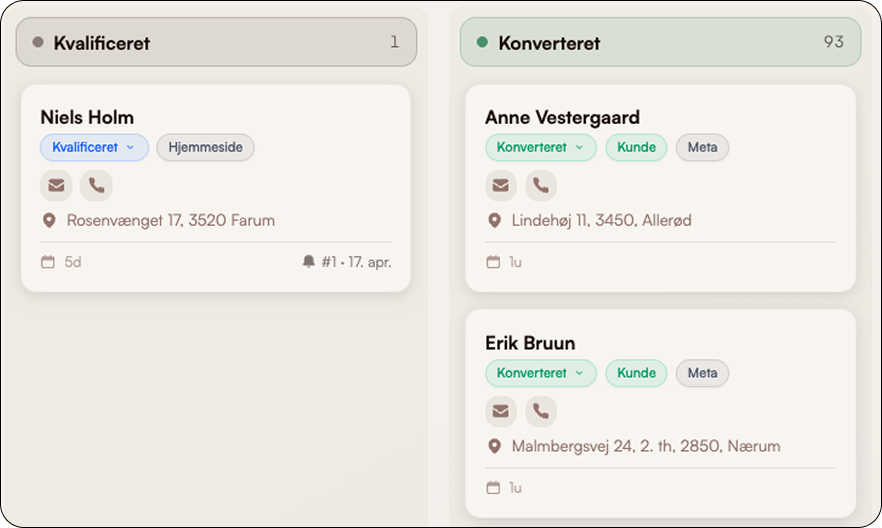Open Kvalificeret status dropdown for Niels Holm
Screen dimensions: 882x528
click(x=94, y=148)
